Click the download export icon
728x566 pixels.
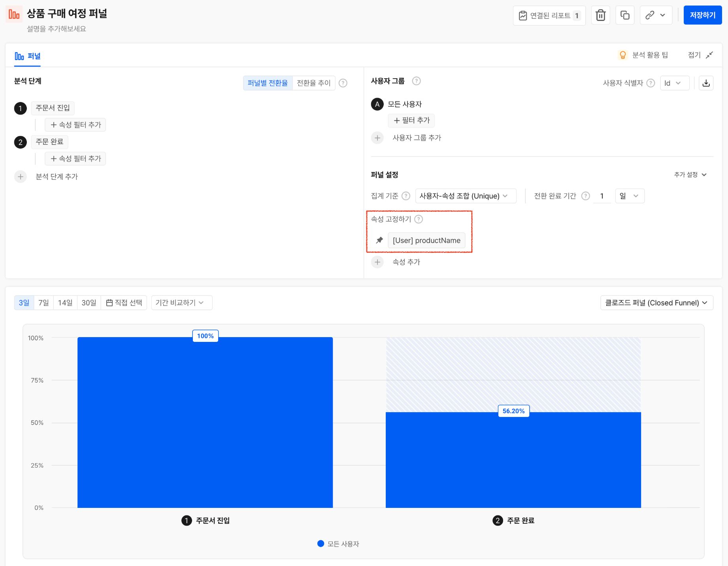point(706,83)
